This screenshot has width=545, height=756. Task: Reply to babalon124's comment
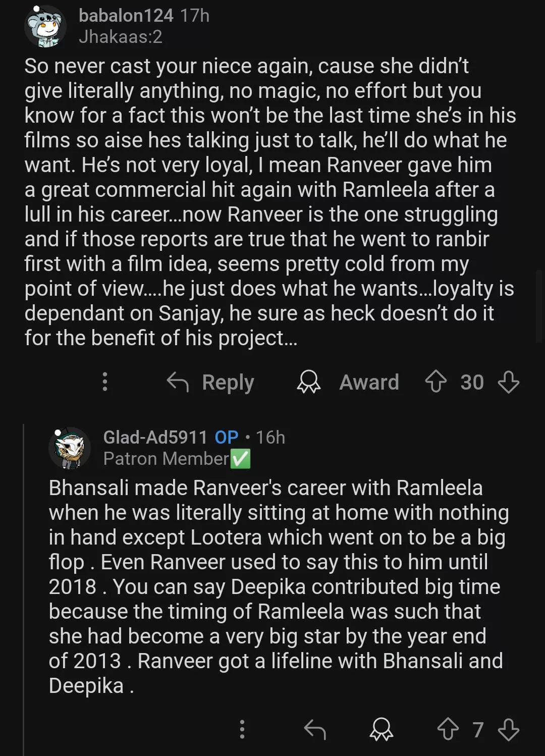(x=211, y=382)
